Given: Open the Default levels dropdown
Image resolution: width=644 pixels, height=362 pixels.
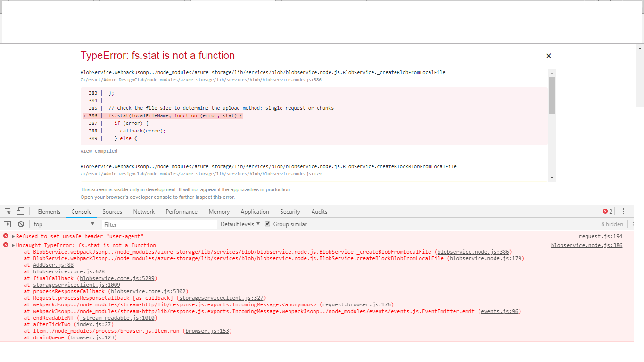Looking at the screenshot, I should click(240, 224).
